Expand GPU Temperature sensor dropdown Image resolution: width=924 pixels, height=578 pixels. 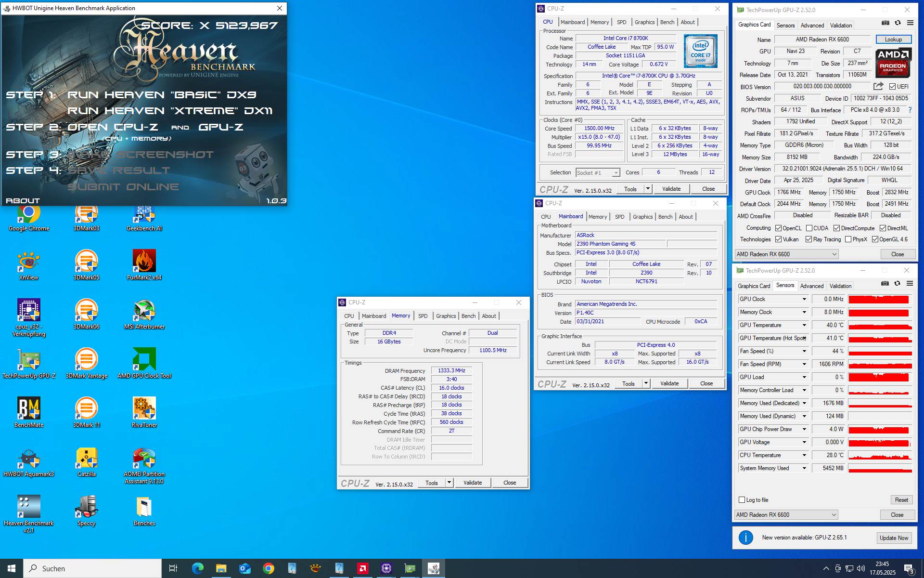(804, 325)
